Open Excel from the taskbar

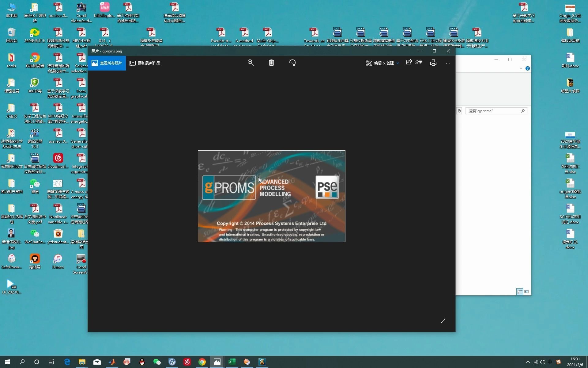click(x=232, y=362)
